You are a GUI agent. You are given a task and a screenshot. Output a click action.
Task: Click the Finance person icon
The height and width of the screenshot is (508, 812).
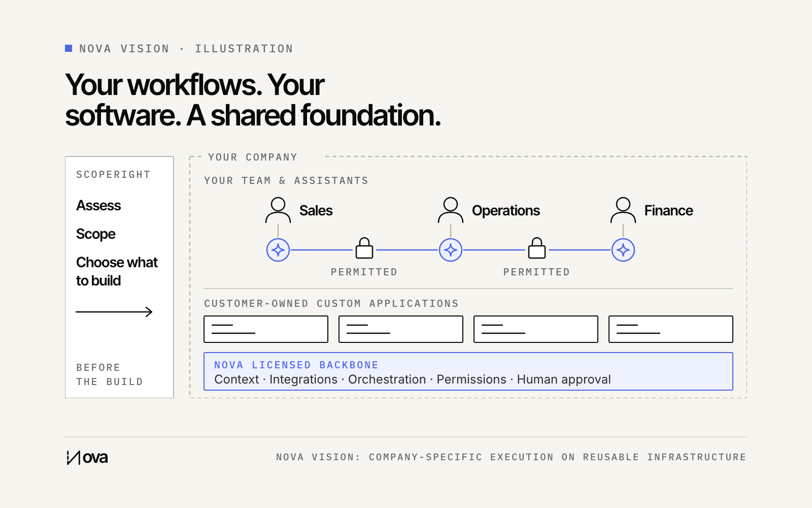pos(623,210)
